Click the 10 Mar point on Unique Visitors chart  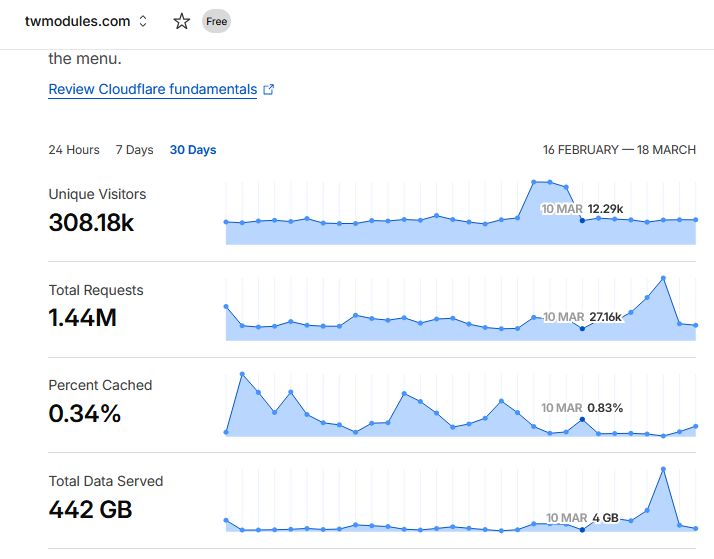click(x=582, y=220)
